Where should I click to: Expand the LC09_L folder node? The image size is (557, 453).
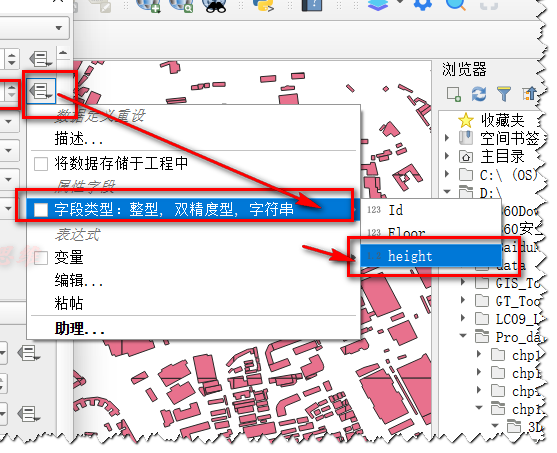coord(463,318)
